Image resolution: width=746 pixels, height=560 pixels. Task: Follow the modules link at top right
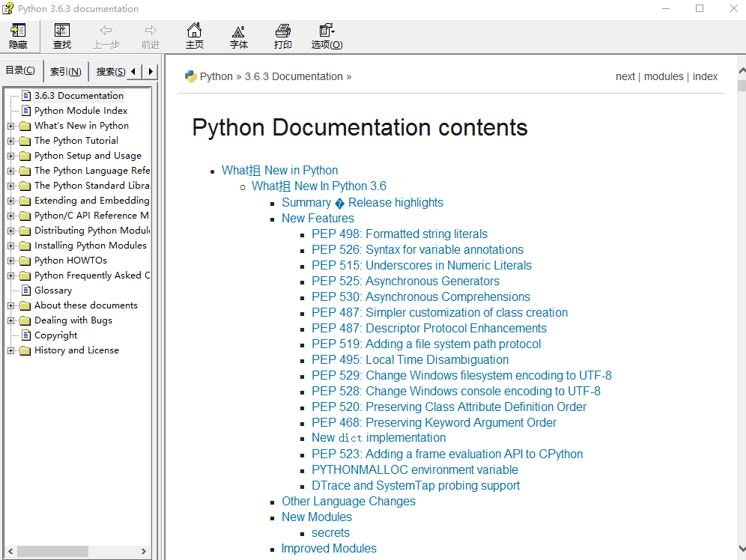664,76
